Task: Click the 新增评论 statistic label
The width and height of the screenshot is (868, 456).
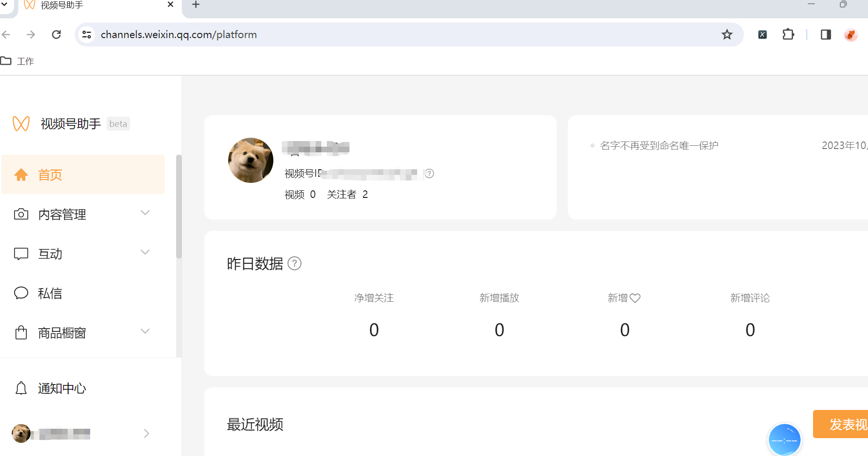Action: (x=750, y=298)
